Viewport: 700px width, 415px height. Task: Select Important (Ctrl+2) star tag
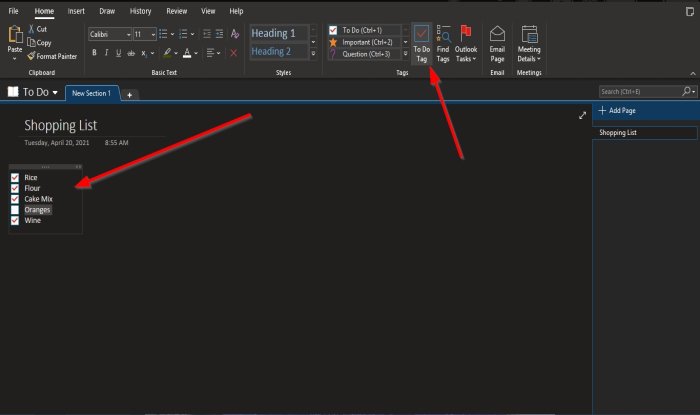click(364, 42)
